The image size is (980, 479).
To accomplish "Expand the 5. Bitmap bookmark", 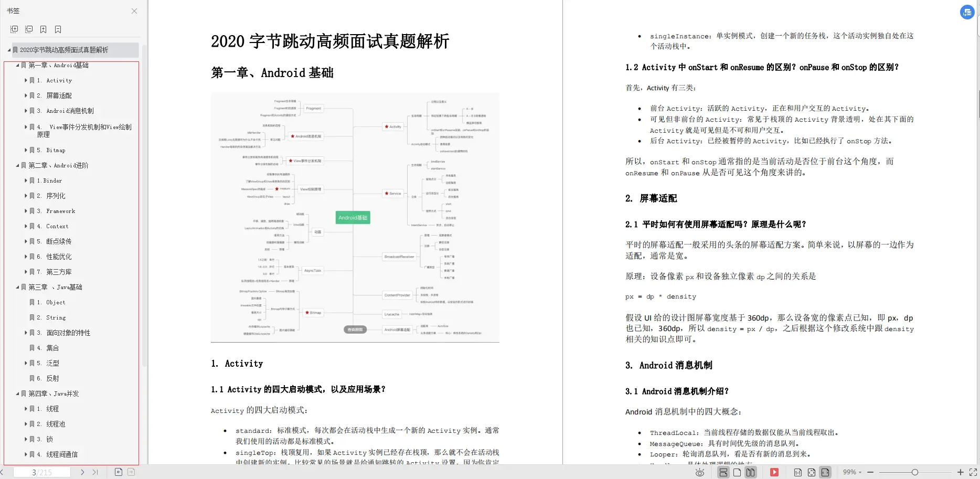I will pos(26,150).
